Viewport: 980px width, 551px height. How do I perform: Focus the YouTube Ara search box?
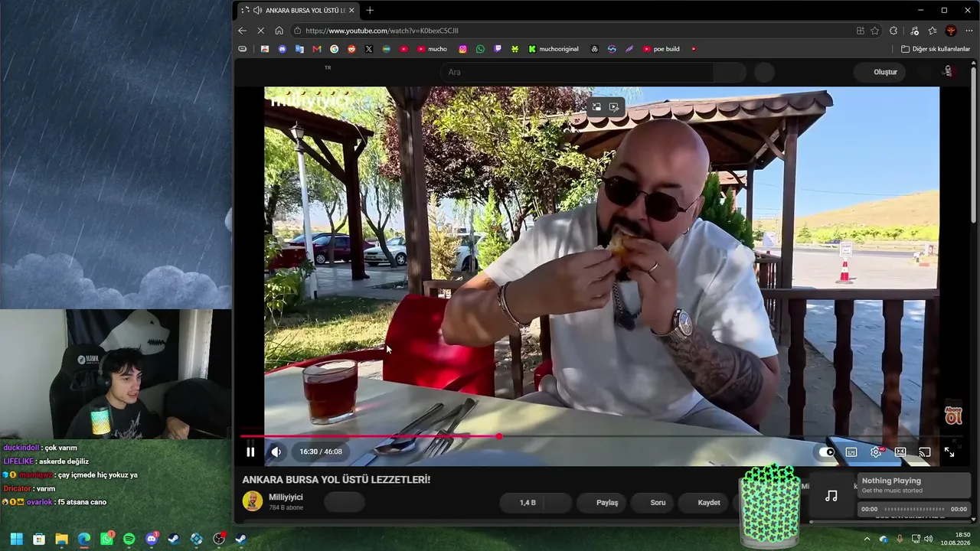576,72
